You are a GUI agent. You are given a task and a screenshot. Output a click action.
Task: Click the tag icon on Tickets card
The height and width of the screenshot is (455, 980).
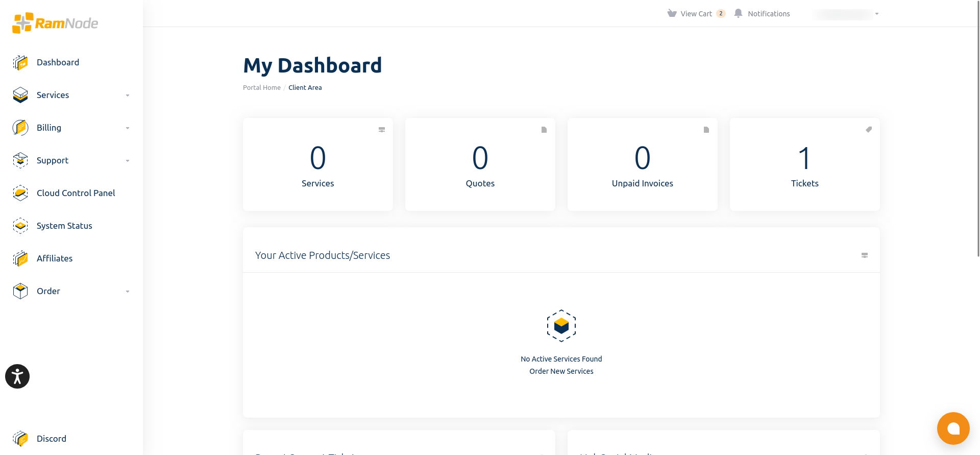(869, 130)
